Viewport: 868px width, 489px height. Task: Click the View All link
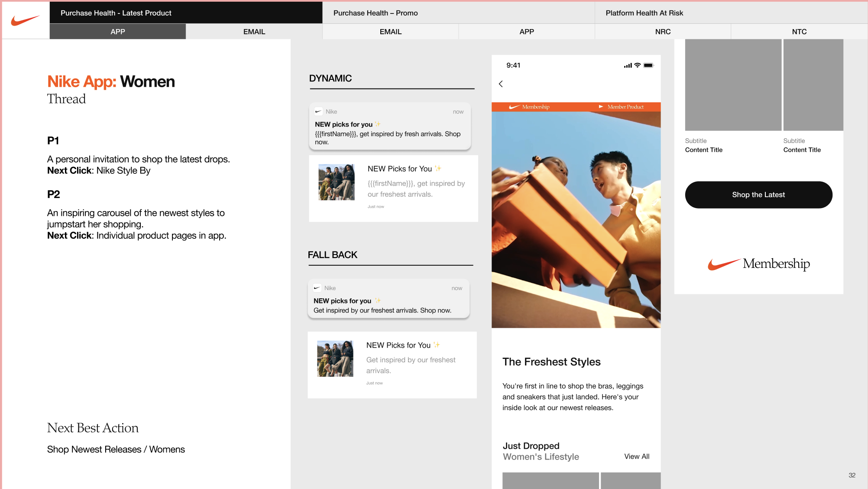(x=636, y=456)
